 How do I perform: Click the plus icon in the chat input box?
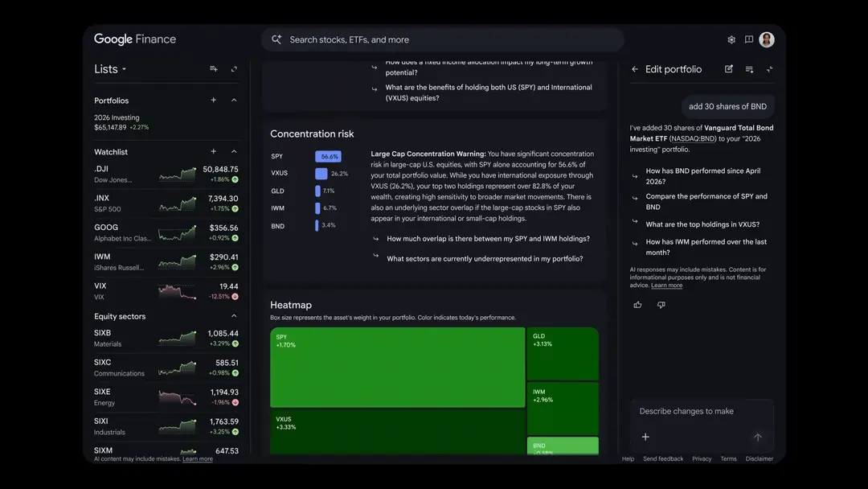pyautogui.click(x=645, y=437)
